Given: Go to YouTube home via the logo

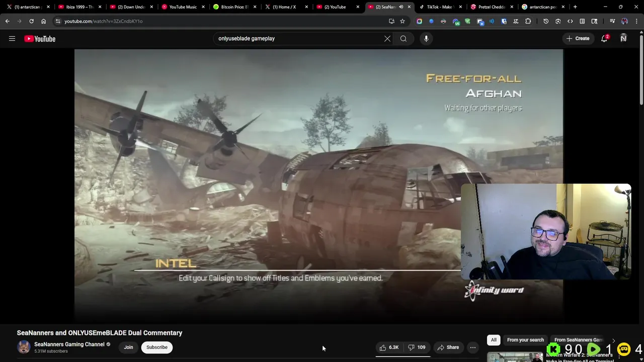Looking at the screenshot, I should pos(40,39).
